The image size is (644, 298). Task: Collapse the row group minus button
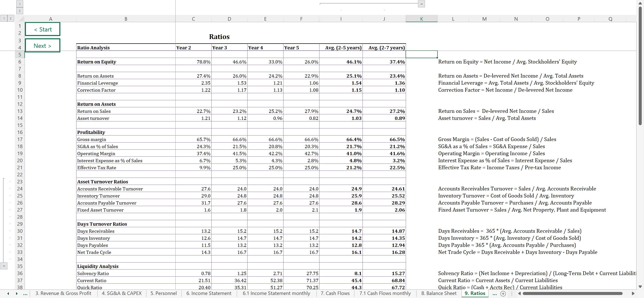click(x=4, y=266)
